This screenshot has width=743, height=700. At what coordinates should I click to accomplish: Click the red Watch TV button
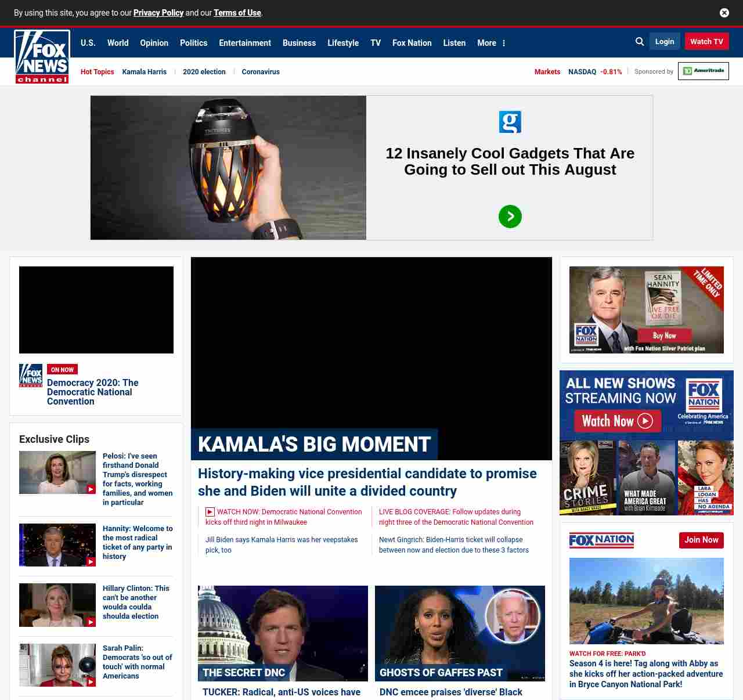[706, 42]
